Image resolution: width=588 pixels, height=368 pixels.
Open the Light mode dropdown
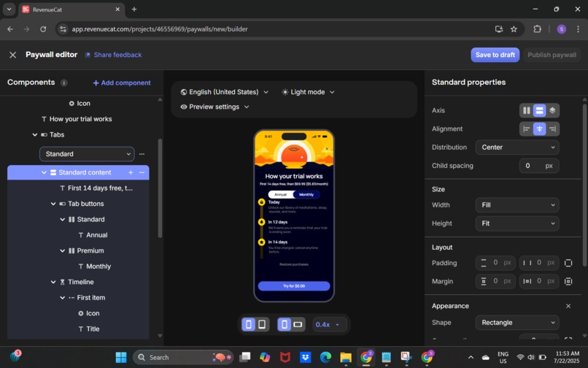[308, 92]
